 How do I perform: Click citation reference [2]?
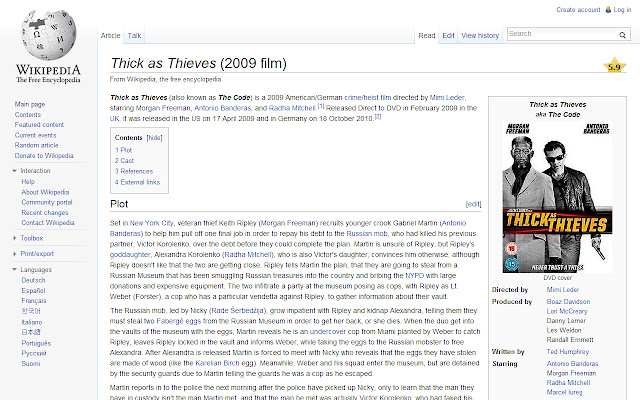click(x=378, y=117)
